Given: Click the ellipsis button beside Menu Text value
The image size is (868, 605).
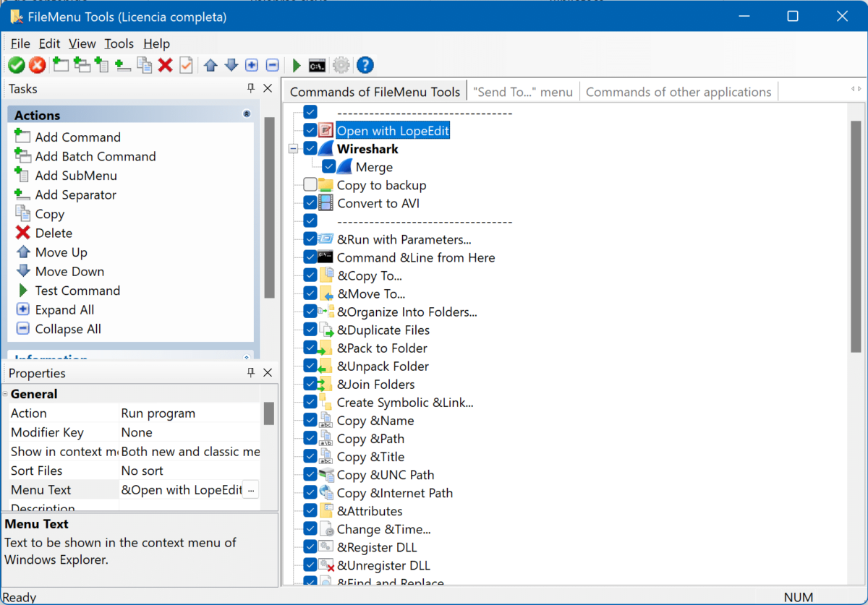Looking at the screenshot, I should click(x=250, y=490).
